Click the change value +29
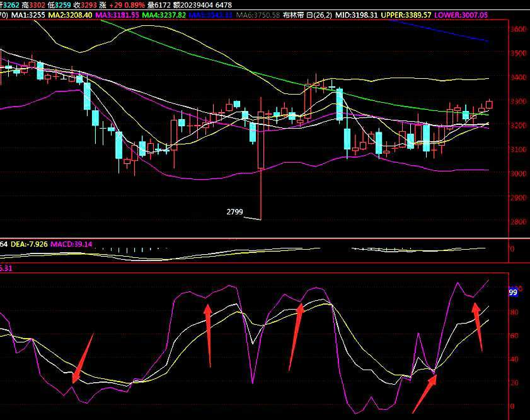 point(116,5)
